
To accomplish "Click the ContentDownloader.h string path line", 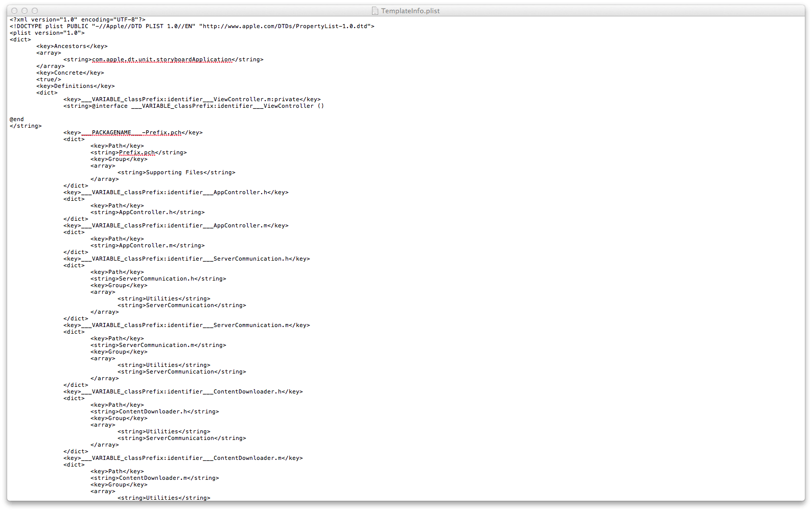I will tap(155, 411).
